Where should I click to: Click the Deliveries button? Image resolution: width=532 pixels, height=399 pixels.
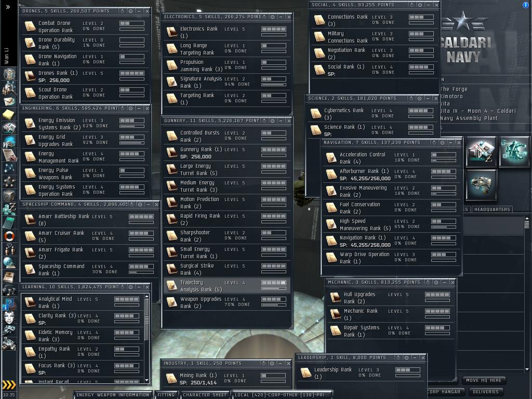[486, 392]
